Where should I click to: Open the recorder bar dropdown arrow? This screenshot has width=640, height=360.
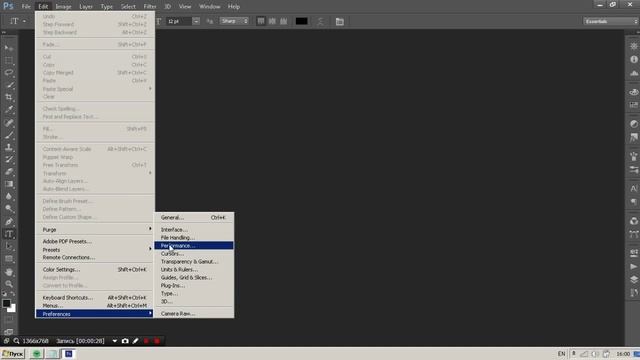tap(115, 341)
